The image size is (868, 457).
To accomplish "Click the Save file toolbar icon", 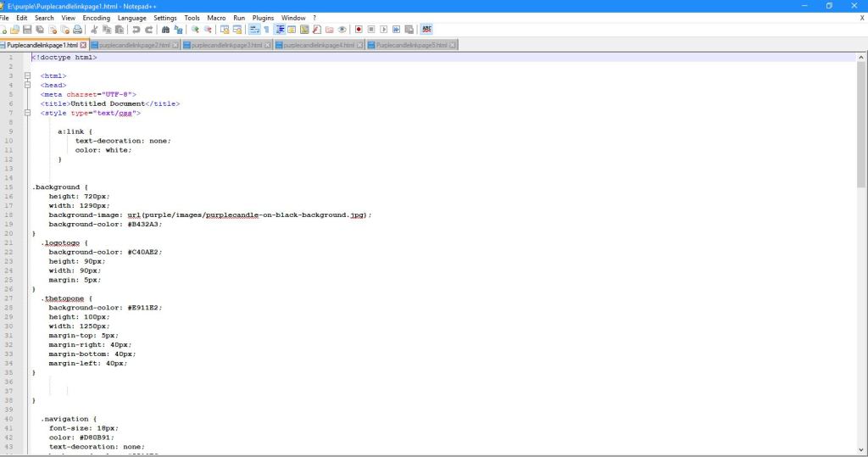I will pyautogui.click(x=27, y=29).
